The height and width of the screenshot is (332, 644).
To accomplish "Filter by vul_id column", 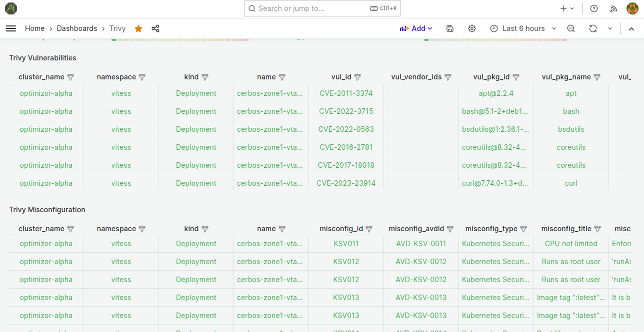I will (357, 77).
